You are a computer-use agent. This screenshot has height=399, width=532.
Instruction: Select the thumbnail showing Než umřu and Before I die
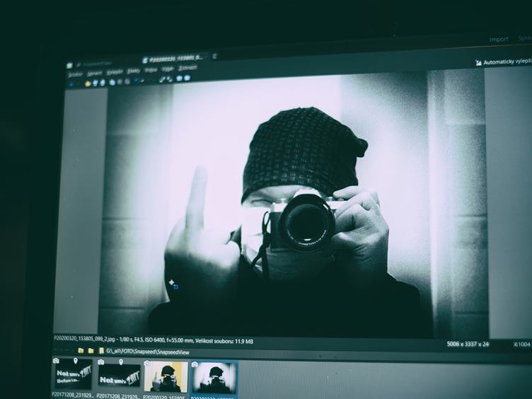pyautogui.click(x=73, y=374)
